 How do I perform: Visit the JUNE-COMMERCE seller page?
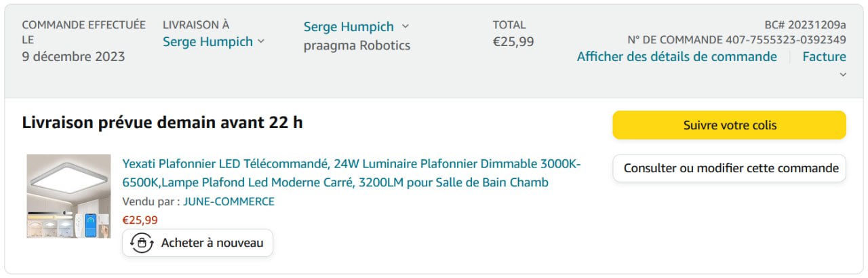(x=229, y=201)
